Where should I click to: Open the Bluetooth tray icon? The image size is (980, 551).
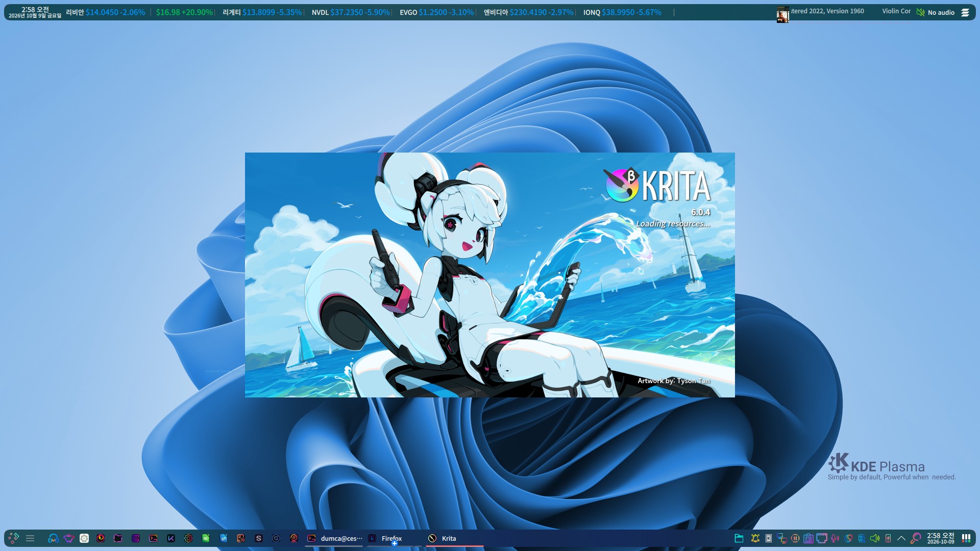(x=862, y=538)
